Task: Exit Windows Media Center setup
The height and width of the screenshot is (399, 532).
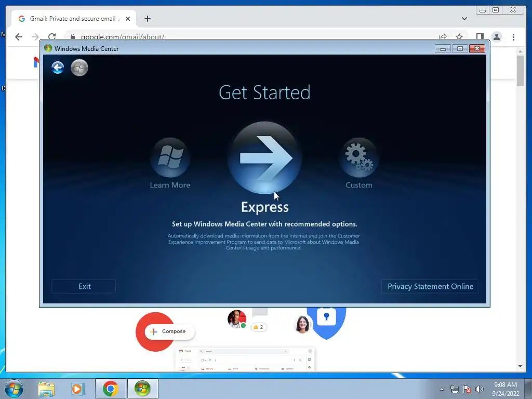Action: coord(84,286)
